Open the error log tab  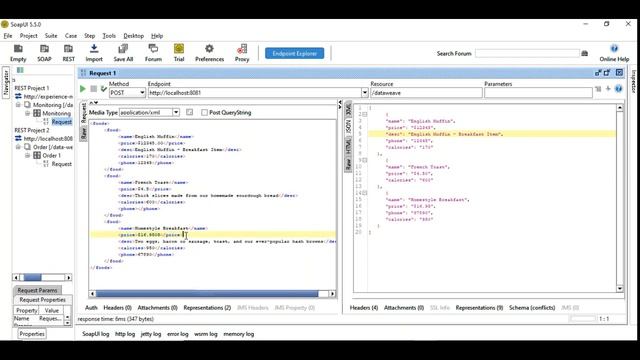[178, 334]
